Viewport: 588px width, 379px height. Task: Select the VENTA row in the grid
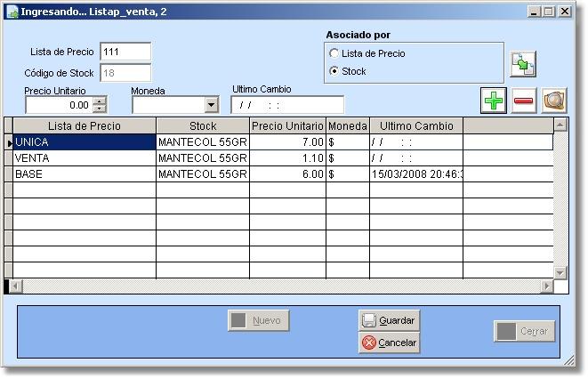tap(85, 157)
